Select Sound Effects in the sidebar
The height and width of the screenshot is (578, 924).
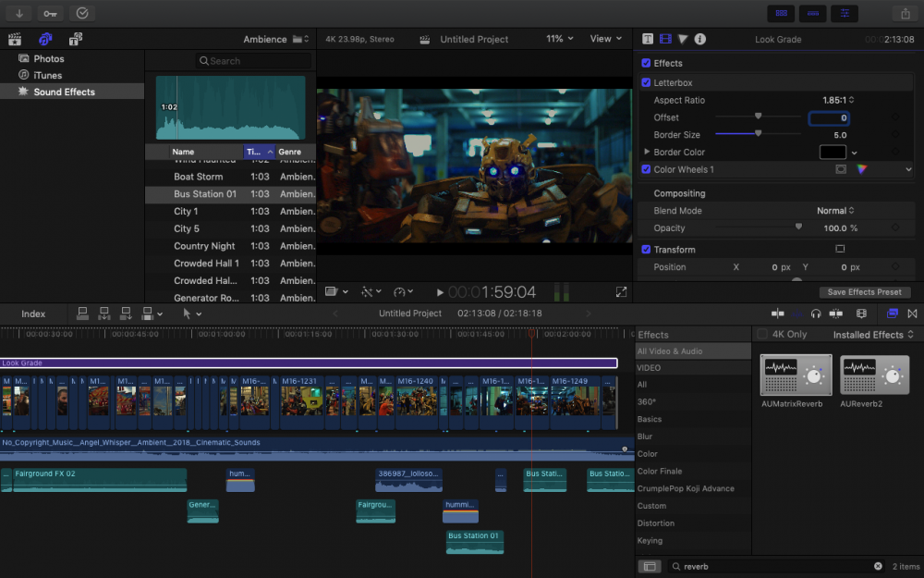pos(64,92)
